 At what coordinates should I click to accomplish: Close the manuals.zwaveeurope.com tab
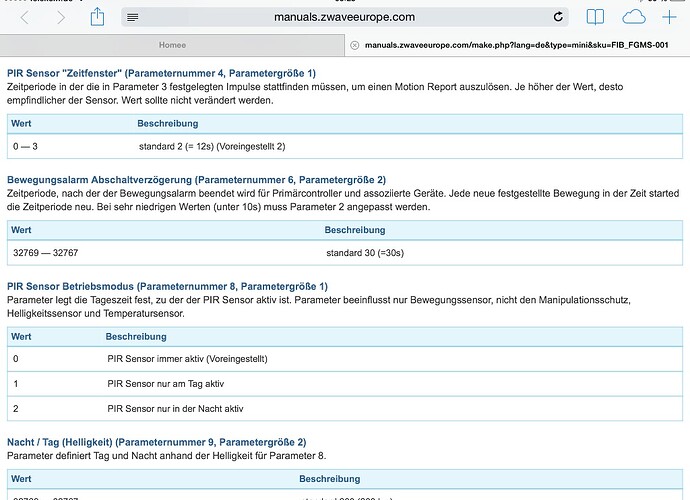[x=354, y=45]
